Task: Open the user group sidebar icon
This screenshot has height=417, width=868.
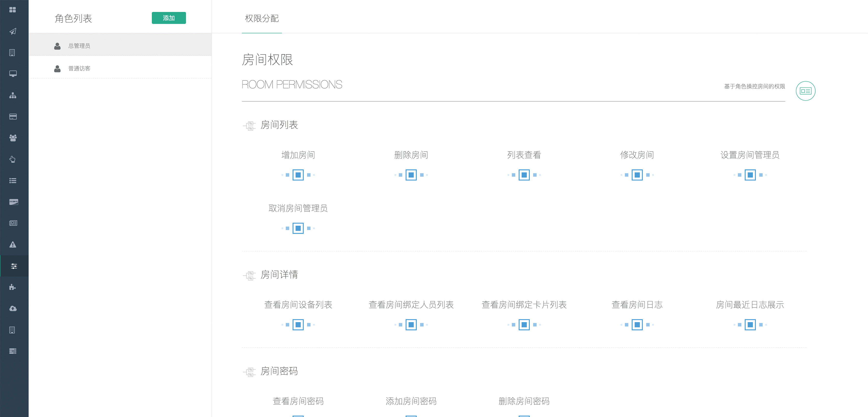Action: coord(13,138)
